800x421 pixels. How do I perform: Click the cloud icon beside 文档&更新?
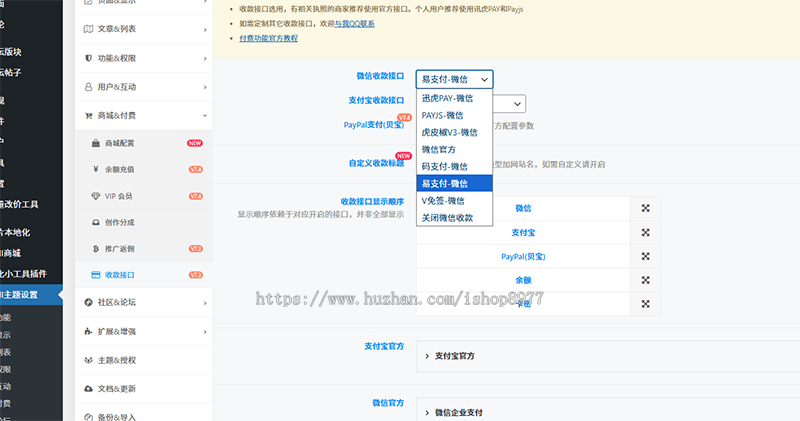point(88,389)
